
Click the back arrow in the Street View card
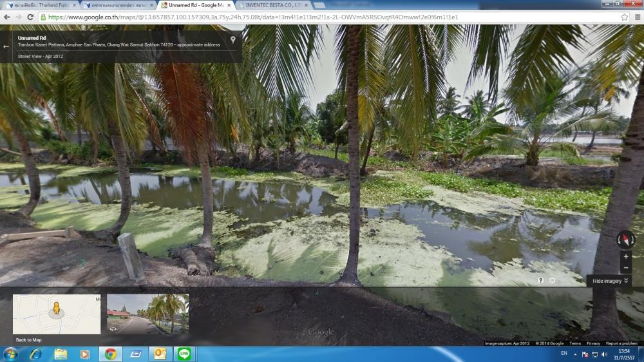pyautogui.click(x=6, y=46)
